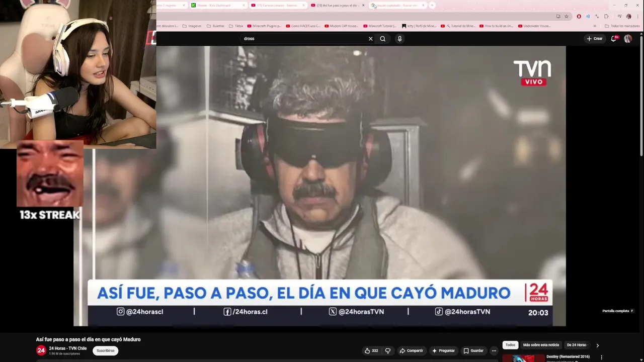Open the 'Minecraft Tutorial' bookmark

pos(380,26)
